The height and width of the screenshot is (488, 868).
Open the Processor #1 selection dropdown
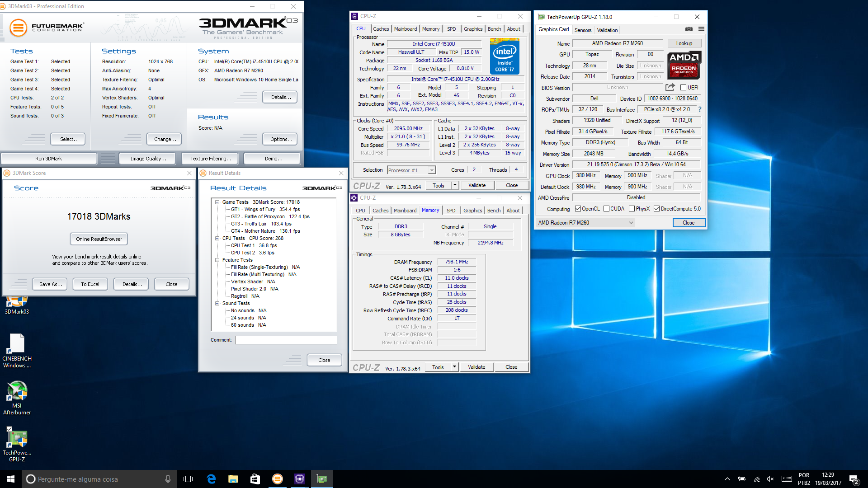pyautogui.click(x=411, y=170)
